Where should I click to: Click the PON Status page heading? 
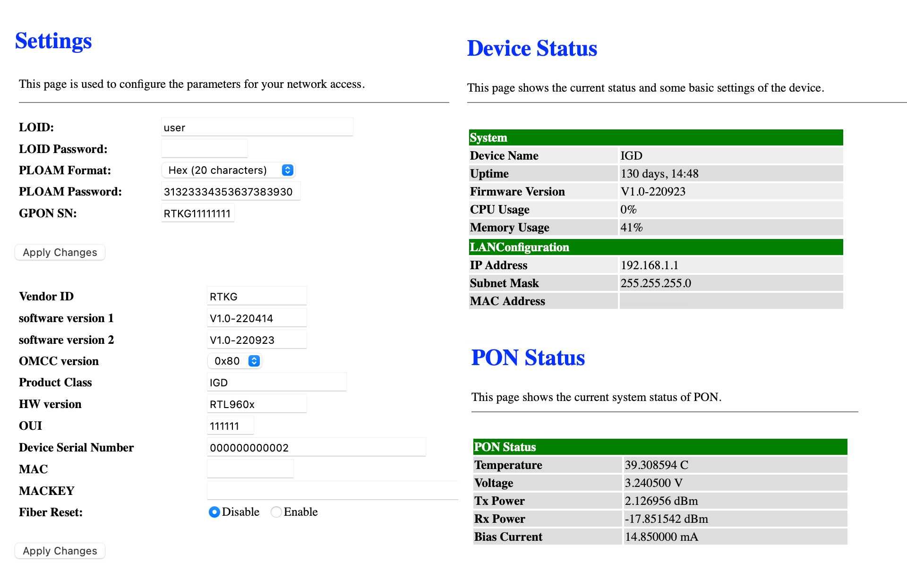click(528, 358)
